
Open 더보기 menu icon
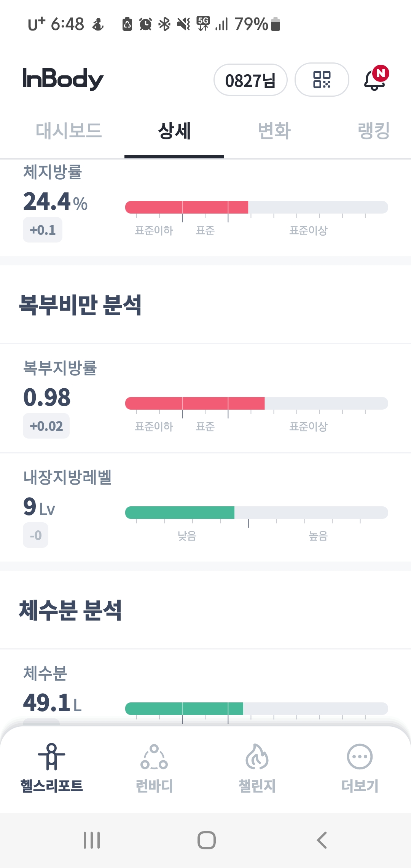[360, 756]
